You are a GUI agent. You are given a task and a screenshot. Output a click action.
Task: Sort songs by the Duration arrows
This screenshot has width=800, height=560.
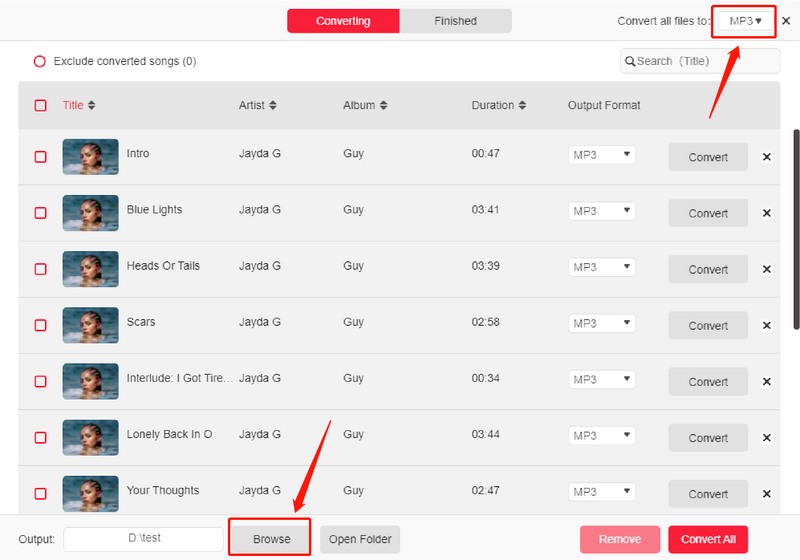[x=522, y=105]
